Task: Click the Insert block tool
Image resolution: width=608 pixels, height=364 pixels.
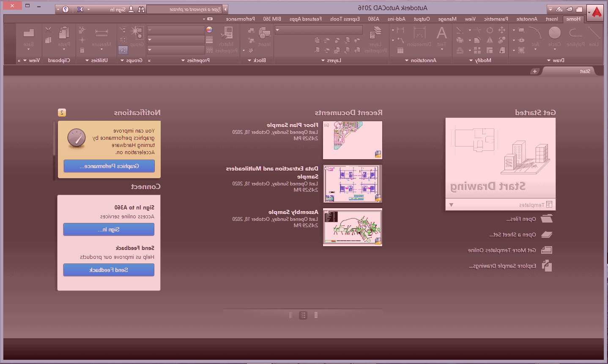Action: (264, 36)
